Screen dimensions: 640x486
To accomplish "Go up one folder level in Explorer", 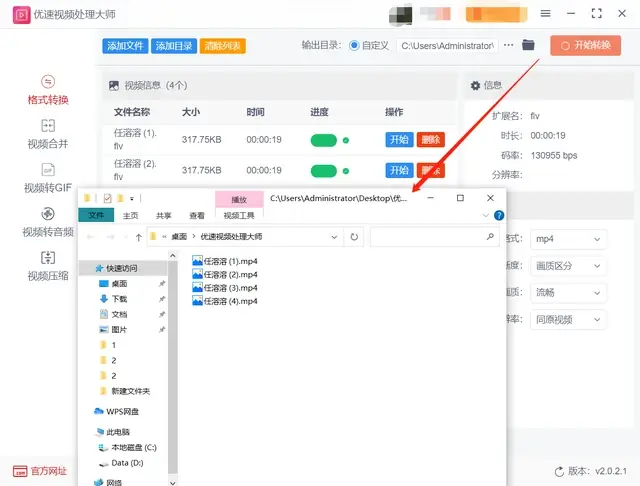I will pyautogui.click(x=138, y=237).
